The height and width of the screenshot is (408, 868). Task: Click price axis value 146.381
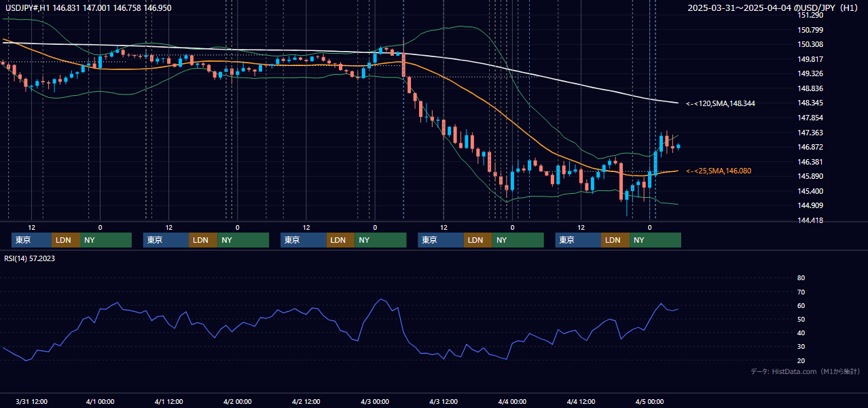810,162
